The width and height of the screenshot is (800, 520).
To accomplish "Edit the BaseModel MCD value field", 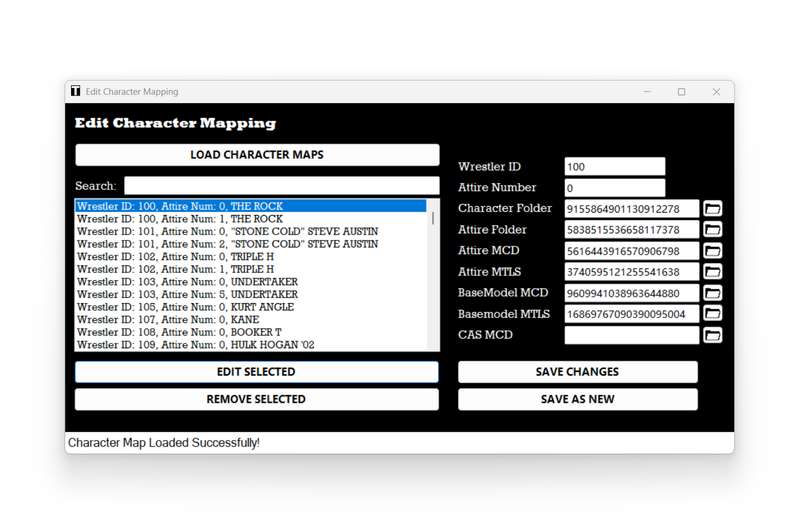I will coord(632,293).
